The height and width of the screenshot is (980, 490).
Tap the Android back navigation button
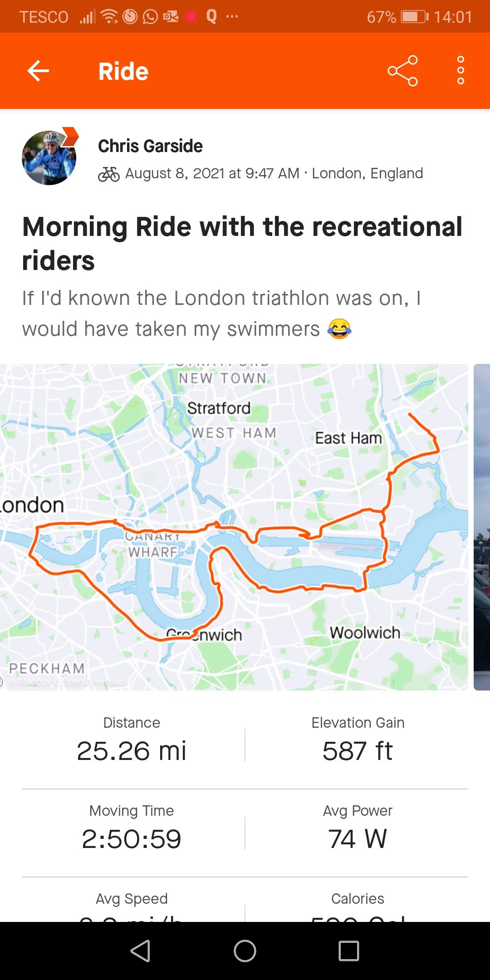click(140, 951)
